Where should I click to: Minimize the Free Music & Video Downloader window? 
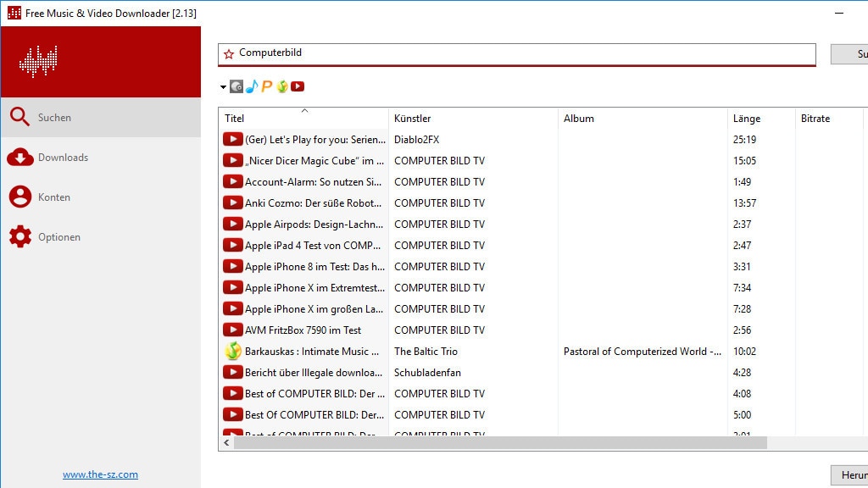click(839, 13)
